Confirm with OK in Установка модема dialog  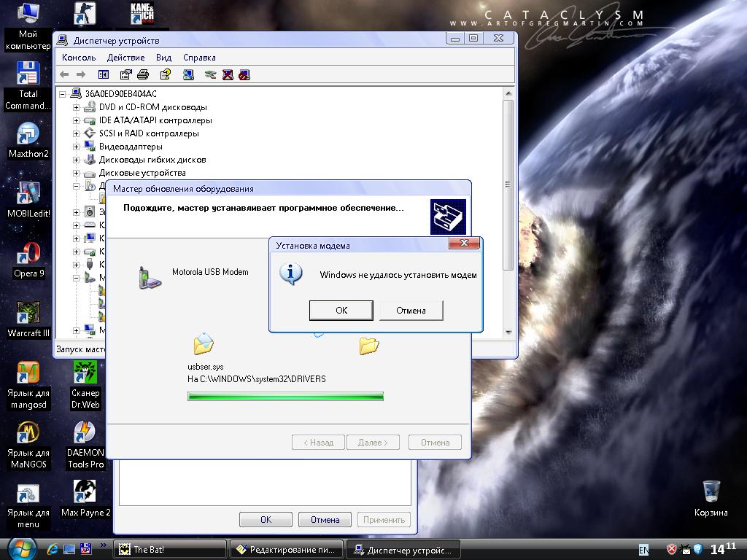[341, 311]
